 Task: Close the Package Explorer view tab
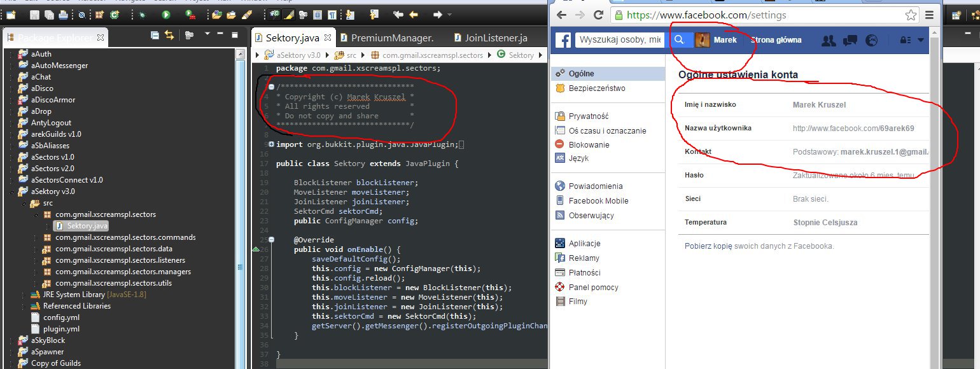point(101,38)
